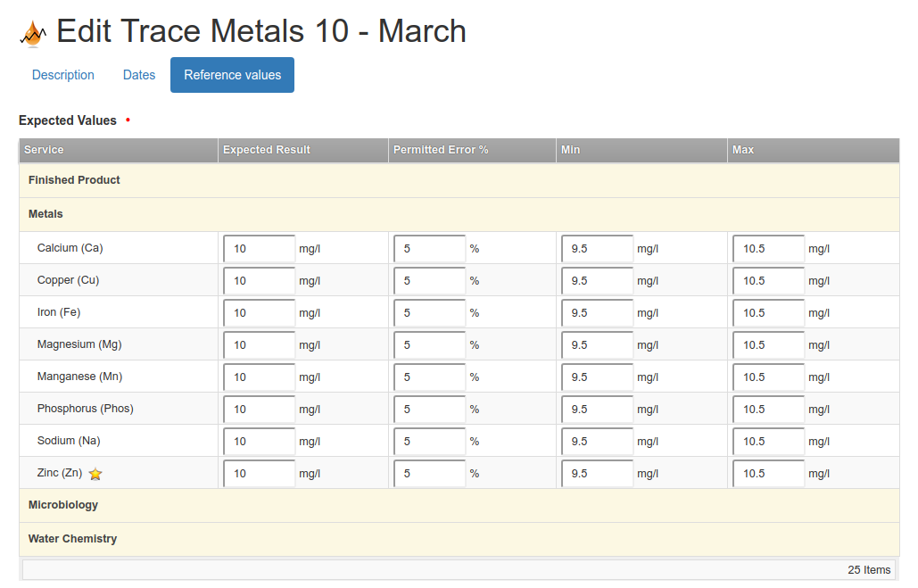Focus the Magnesium (Mg) Max value field

(x=768, y=345)
